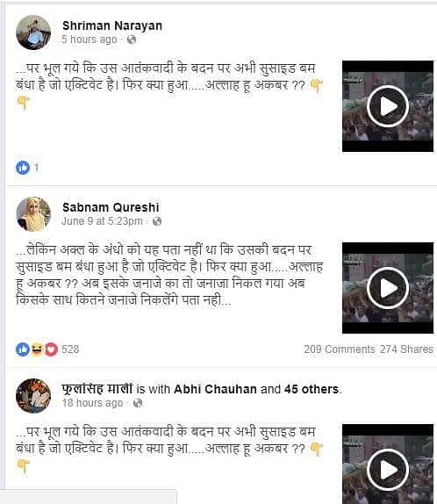Click the red heart love reaction icon
This screenshot has height=504, width=437.
tap(51, 349)
